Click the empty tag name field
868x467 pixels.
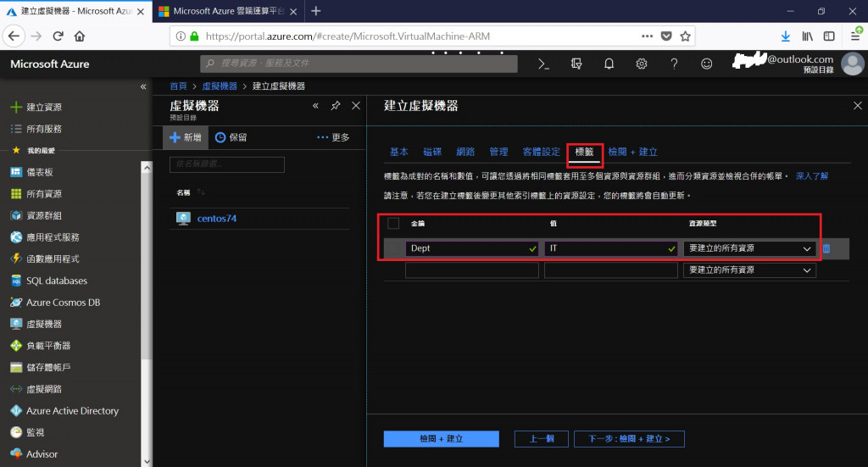pos(471,270)
